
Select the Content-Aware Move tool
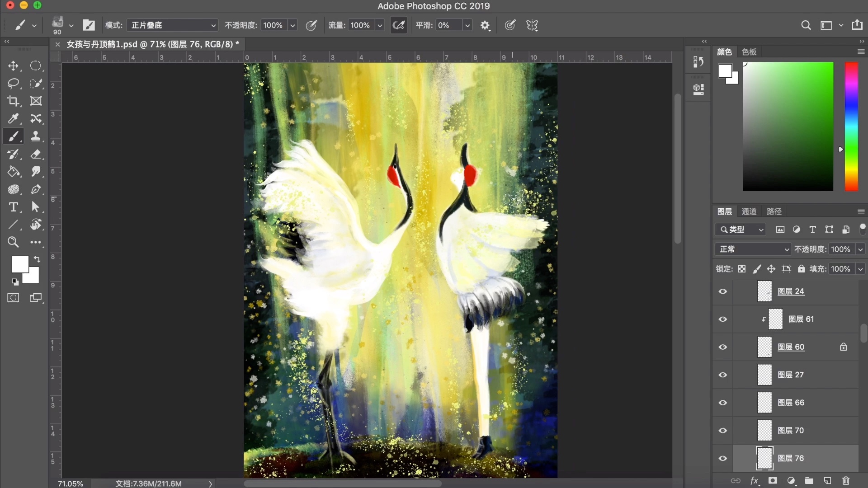[x=36, y=119]
